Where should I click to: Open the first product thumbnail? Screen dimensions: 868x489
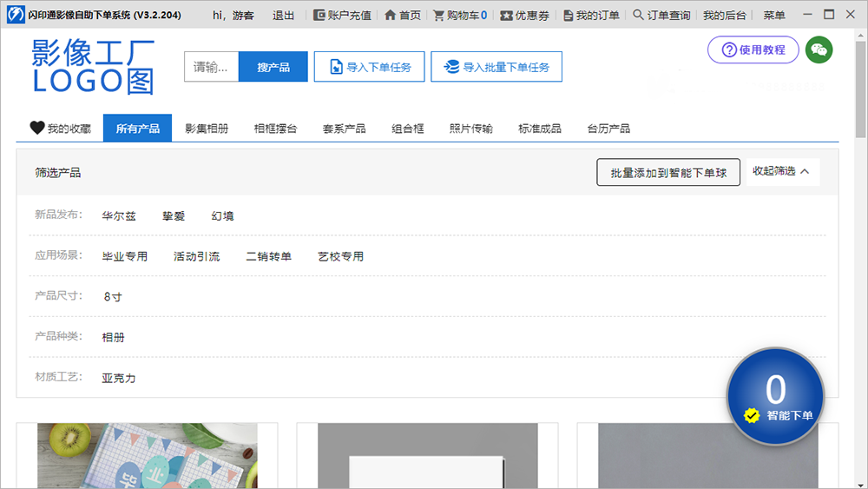tap(148, 455)
